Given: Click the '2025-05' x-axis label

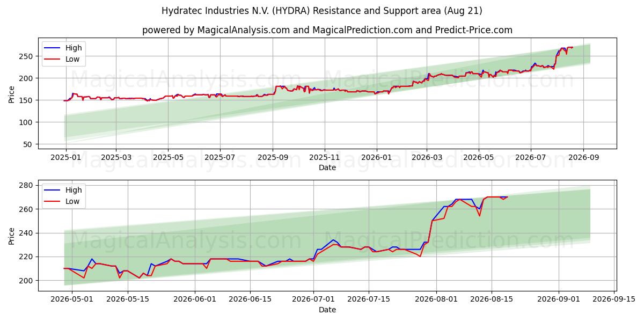Looking at the screenshot, I should pos(168,157).
